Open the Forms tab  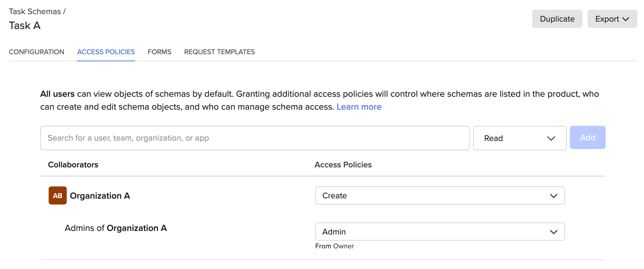(x=160, y=52)
